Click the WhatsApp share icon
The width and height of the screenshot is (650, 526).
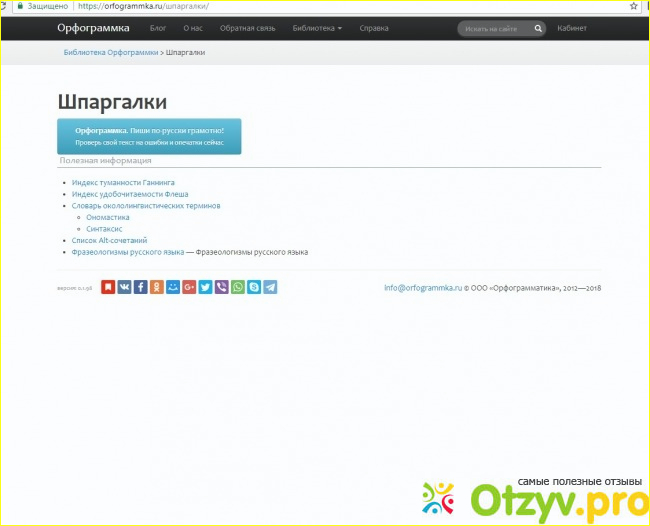pos(238,287)
